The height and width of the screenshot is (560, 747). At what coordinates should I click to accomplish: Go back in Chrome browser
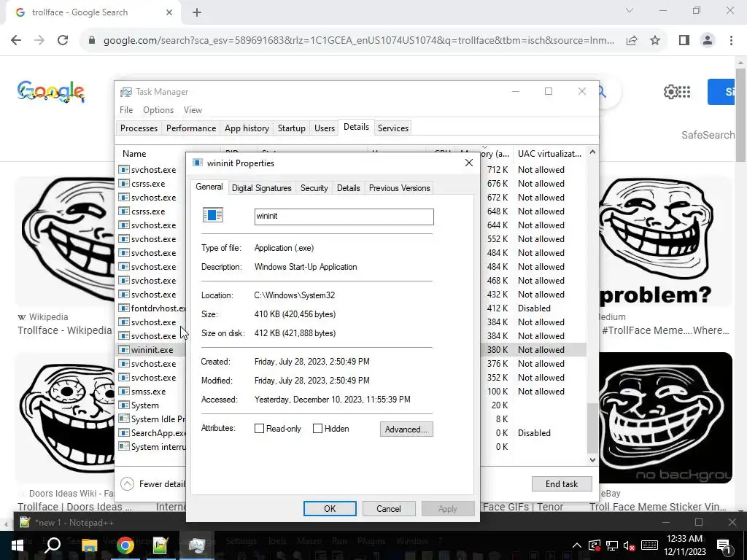pos(16,40)
